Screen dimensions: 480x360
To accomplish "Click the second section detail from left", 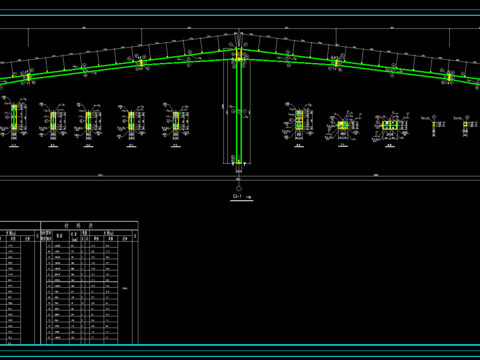I will [53, 120].
